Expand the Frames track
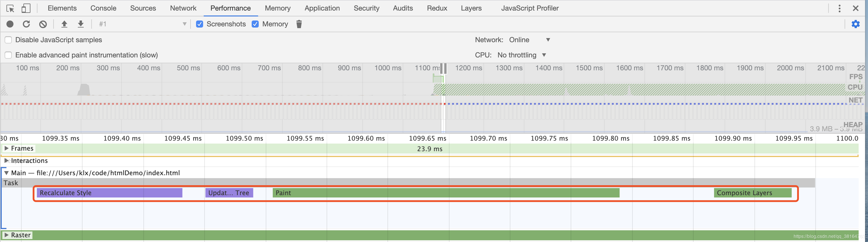The height and width of the screenshot is (242, 868). click(6, 148)
